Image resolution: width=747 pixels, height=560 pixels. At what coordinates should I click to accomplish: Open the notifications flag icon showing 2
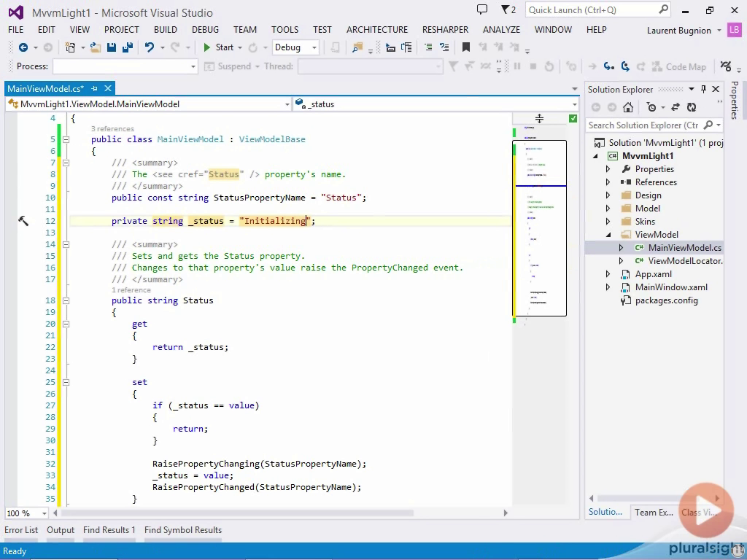click(508, 9)
